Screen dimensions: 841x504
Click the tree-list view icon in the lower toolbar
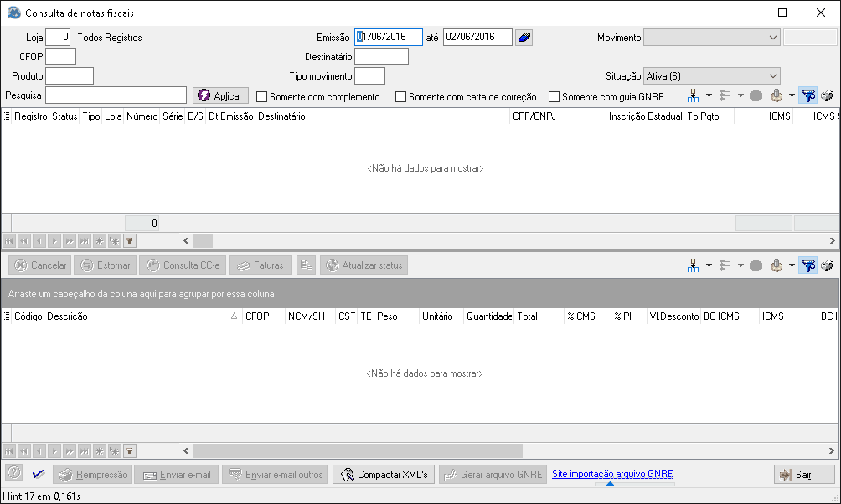[x=725, y=265]
